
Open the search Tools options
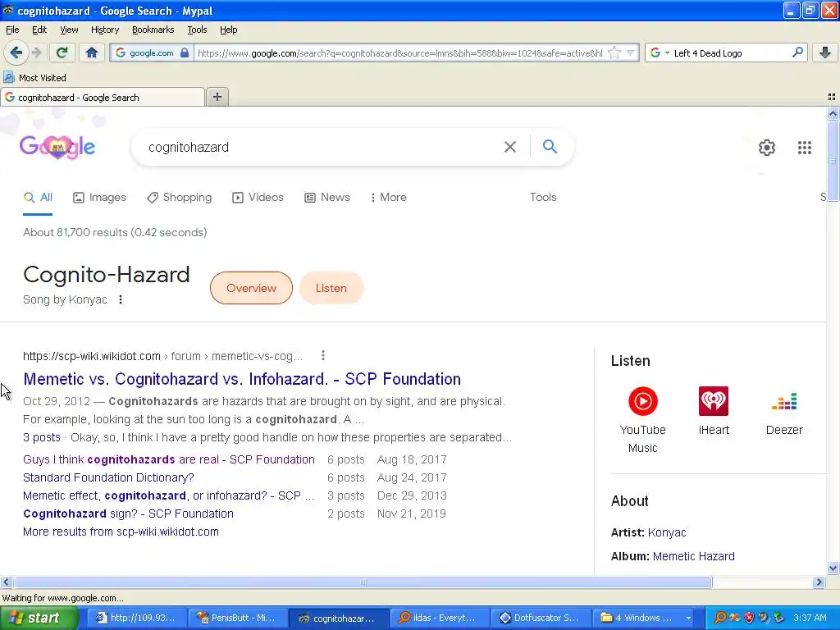(x=543, y=197)
